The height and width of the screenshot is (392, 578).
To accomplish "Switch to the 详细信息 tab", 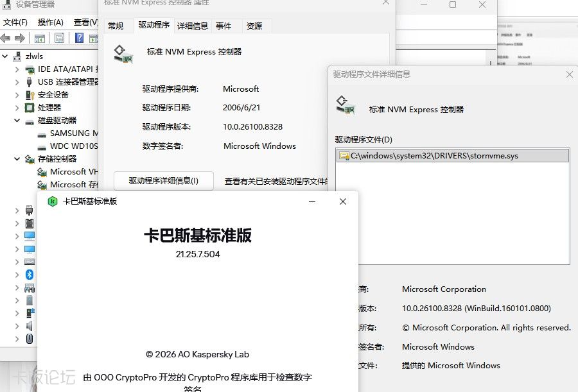I will tap(193, 26).
